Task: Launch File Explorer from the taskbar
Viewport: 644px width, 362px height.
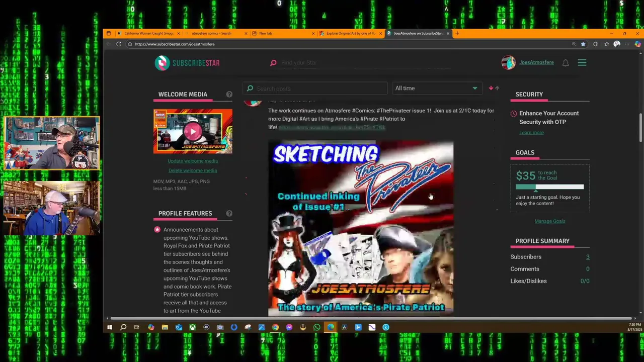Action: pyautogui.click(x=165, y=327)
